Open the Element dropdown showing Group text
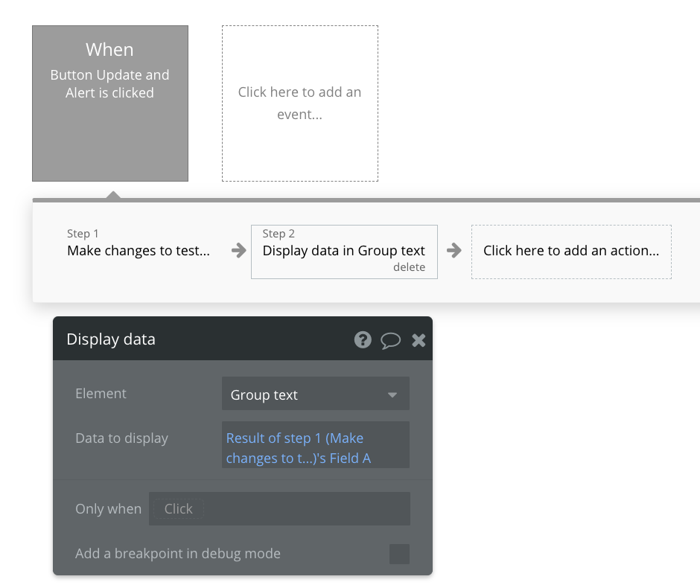This screenshot has height=588, width=700. pyautogui.click(x=316, y=394)
